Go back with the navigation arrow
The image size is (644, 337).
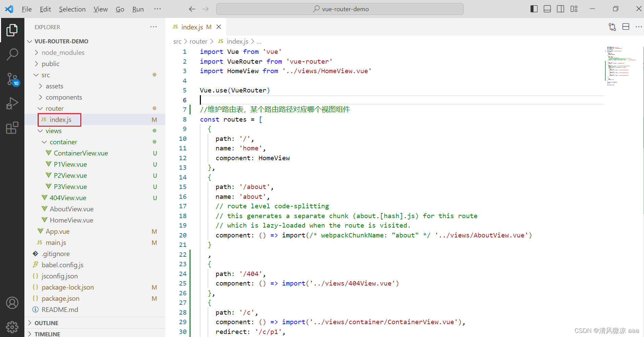(192, 9)
